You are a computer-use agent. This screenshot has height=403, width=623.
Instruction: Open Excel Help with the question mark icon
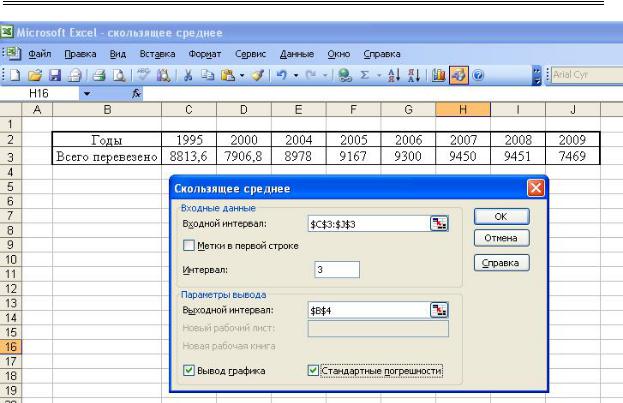(x=478, y=75)
